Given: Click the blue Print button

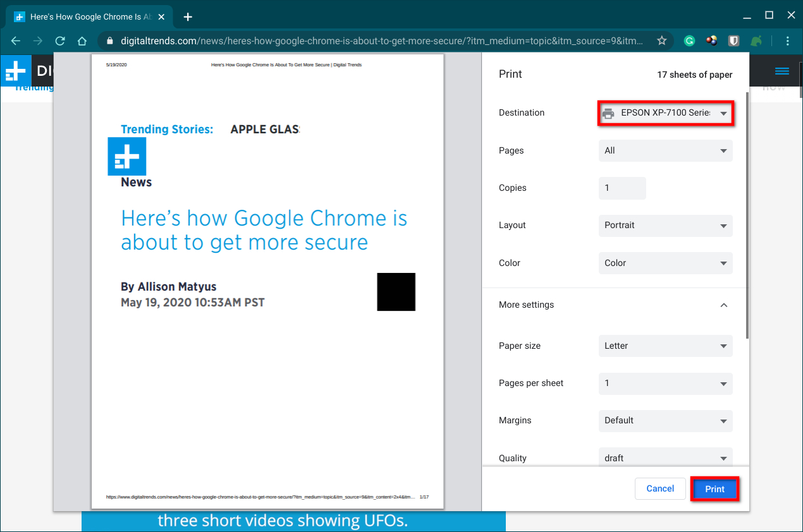Looking at the screenshot, I should [714, 489].
